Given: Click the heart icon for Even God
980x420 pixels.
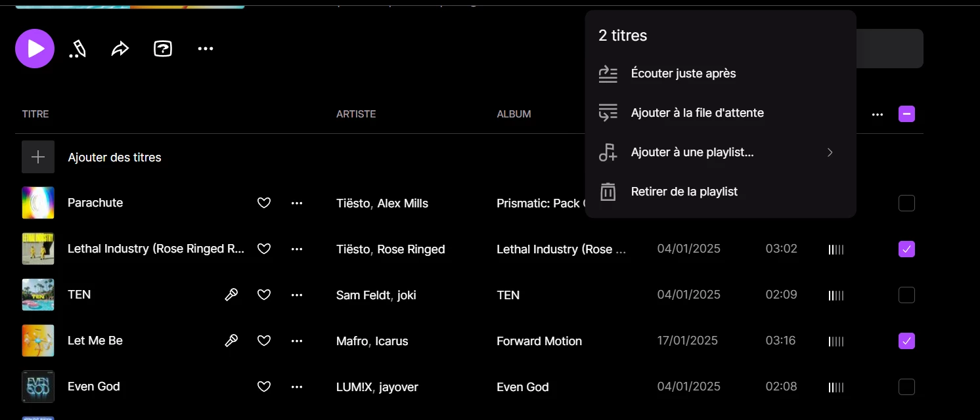Looking at the screenshot, I should pos(264,387).
